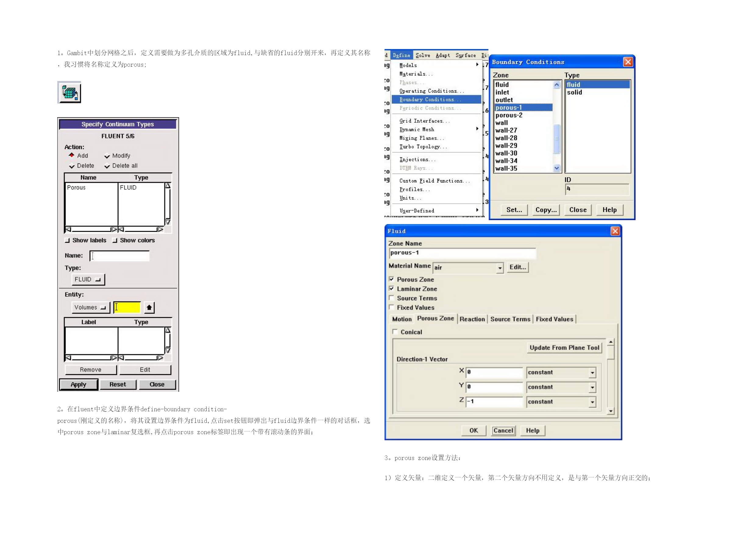Click the Set... button

[514, 210]
